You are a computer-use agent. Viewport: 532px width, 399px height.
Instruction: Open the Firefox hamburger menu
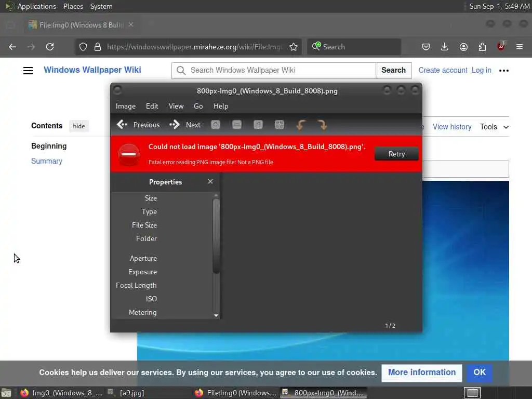coord(520,47)
